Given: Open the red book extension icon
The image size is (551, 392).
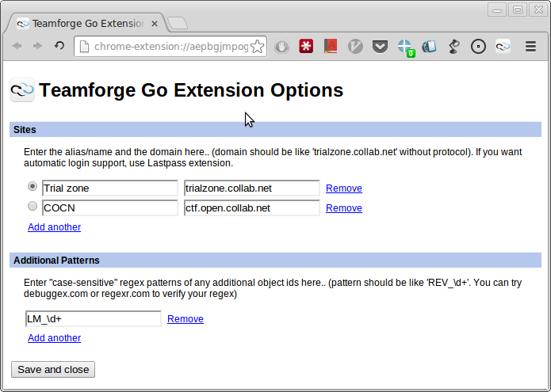Looking at the screenshot, I should point(331,46).
